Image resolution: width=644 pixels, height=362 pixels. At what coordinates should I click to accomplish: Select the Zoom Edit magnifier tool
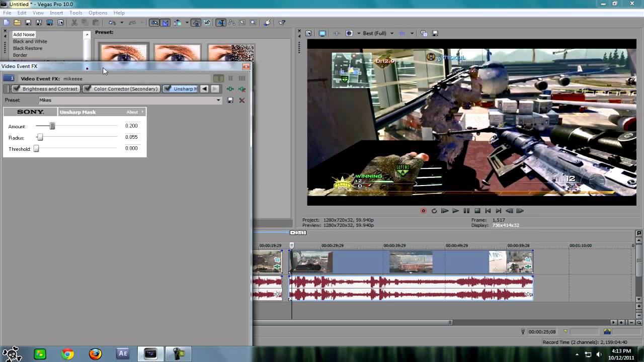(253, 23)
